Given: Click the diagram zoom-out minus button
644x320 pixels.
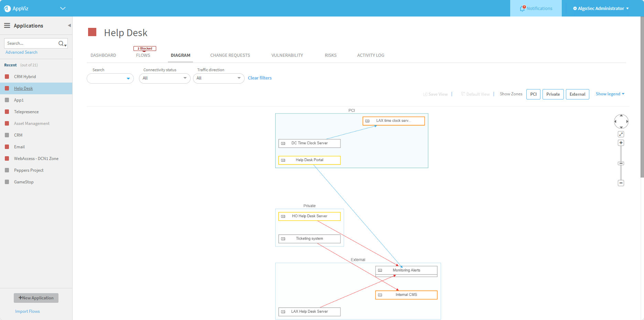Looking at the screenshot, I should pyautogui.click(x=621, y=183).
